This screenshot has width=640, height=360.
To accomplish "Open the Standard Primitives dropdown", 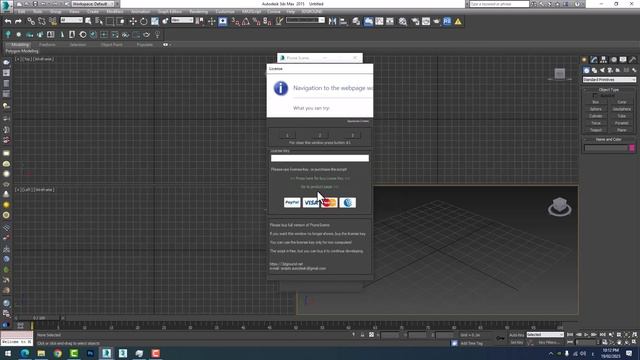I will click(609, 80).
